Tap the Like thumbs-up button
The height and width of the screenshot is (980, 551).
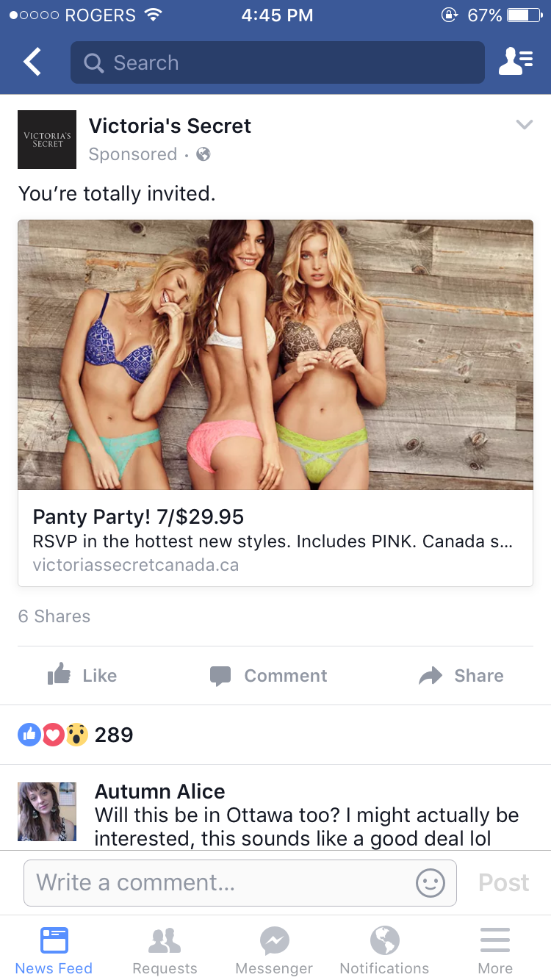[x=82, y=675]
